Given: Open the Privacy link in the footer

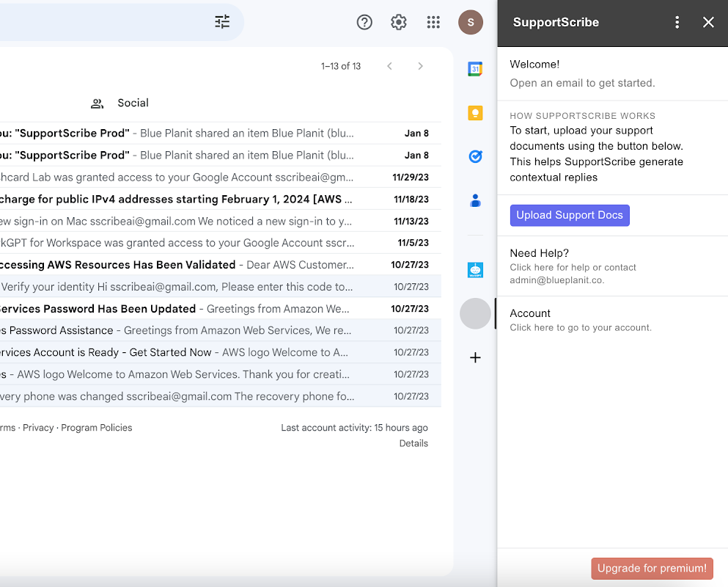Looking at the screenshot, I should click(38, 428).
